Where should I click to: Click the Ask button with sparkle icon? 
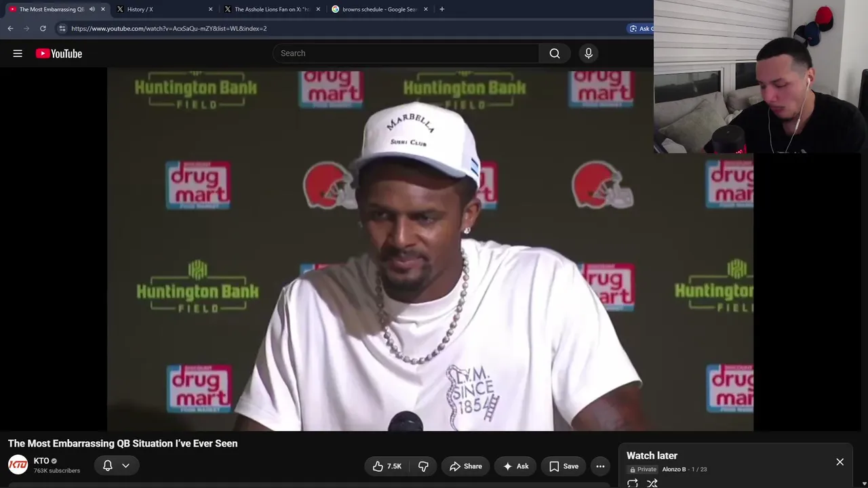516,466
